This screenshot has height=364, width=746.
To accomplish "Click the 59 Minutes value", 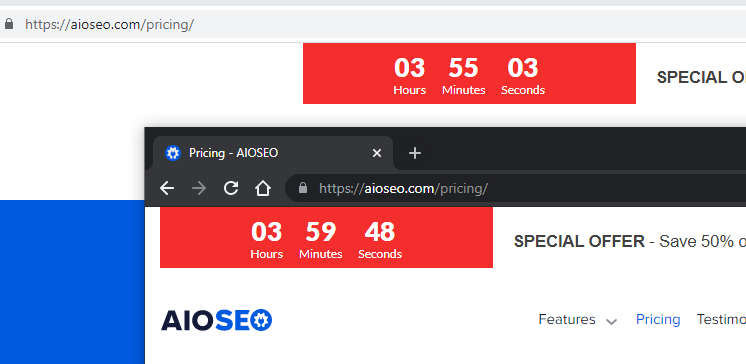I will click(321, 232).
